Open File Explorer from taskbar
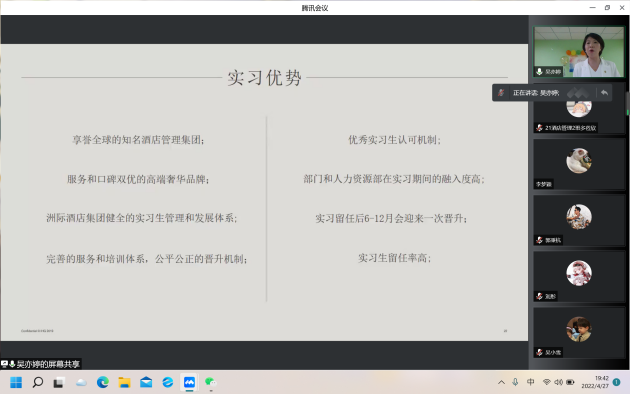The image size is (630, 394). [x=125, y=382]
